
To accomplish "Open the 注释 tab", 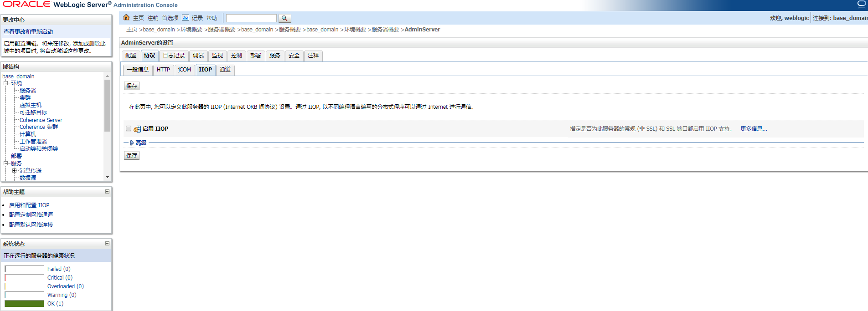I will pos(313,56).
